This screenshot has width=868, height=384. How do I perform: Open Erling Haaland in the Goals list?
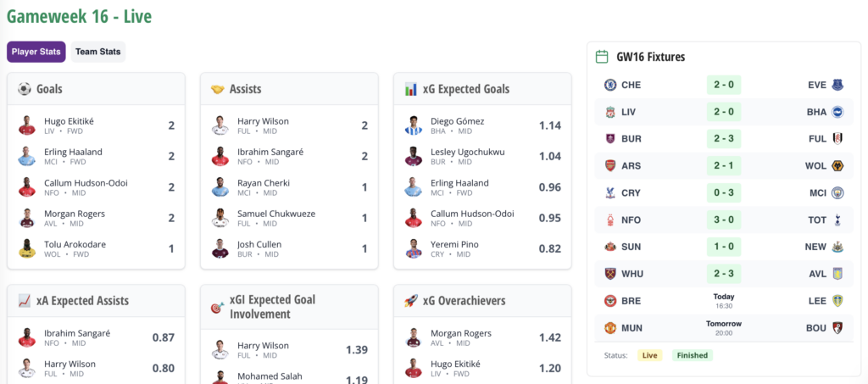point(73,153)
